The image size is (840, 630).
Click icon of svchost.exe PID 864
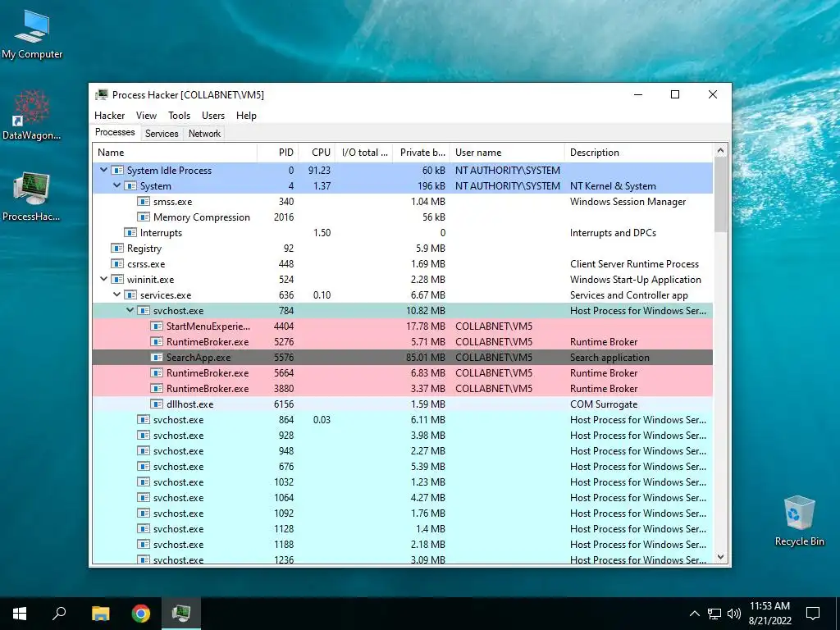click(143, 419)
